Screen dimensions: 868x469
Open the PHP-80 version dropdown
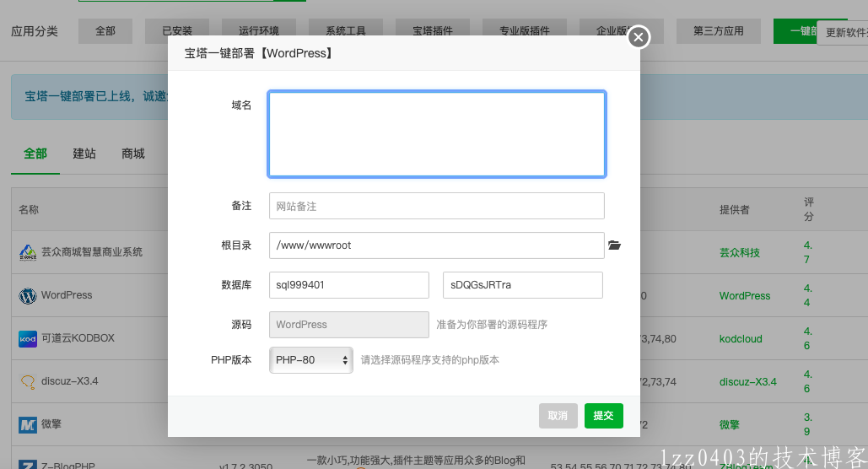311,360
